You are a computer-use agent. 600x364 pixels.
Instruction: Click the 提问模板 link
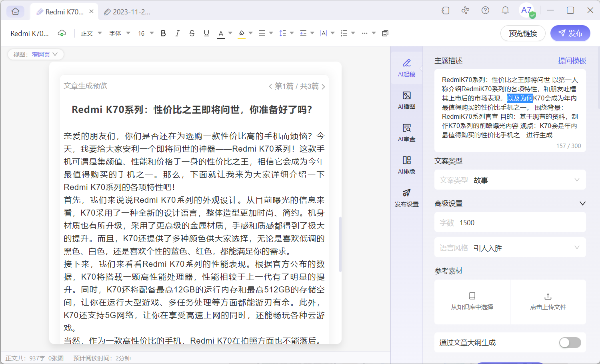(x=572, y=60)
